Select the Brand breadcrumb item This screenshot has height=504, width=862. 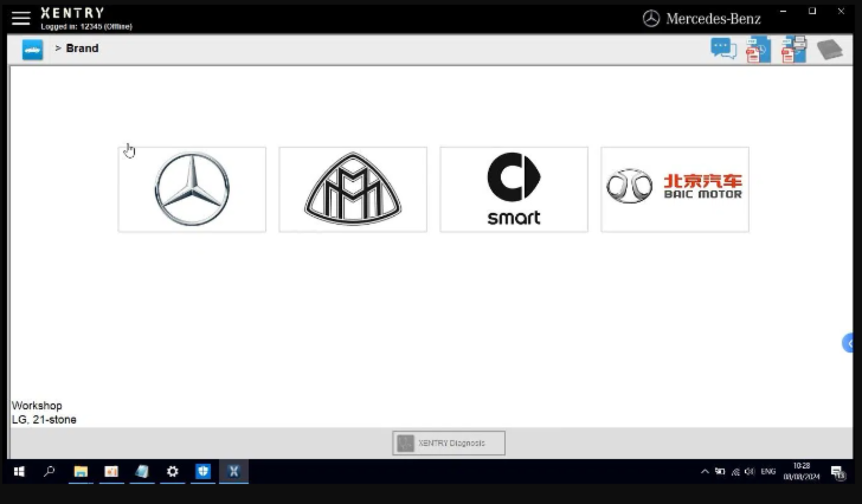[x=82, y=48]
